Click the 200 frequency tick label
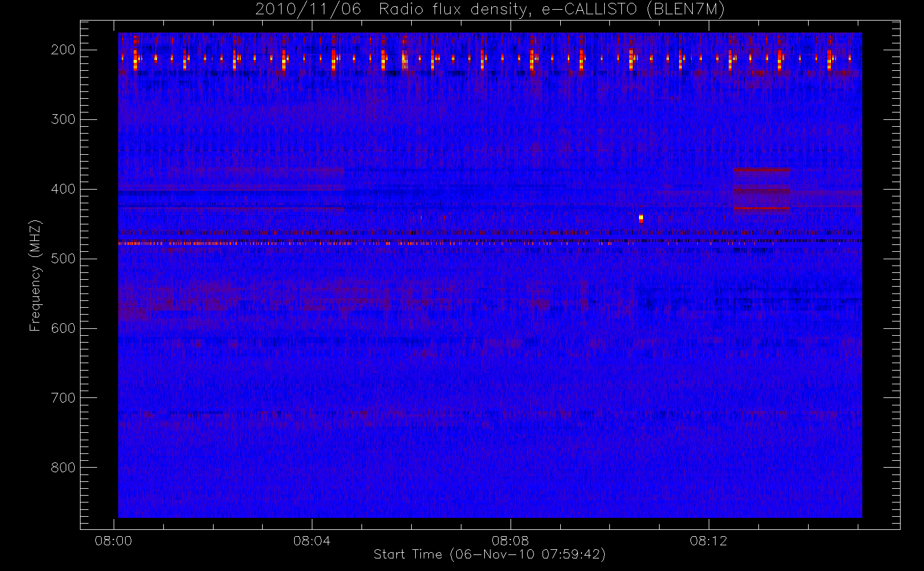Viewport: 924px width, 571px height. click(x=63, y=50)
